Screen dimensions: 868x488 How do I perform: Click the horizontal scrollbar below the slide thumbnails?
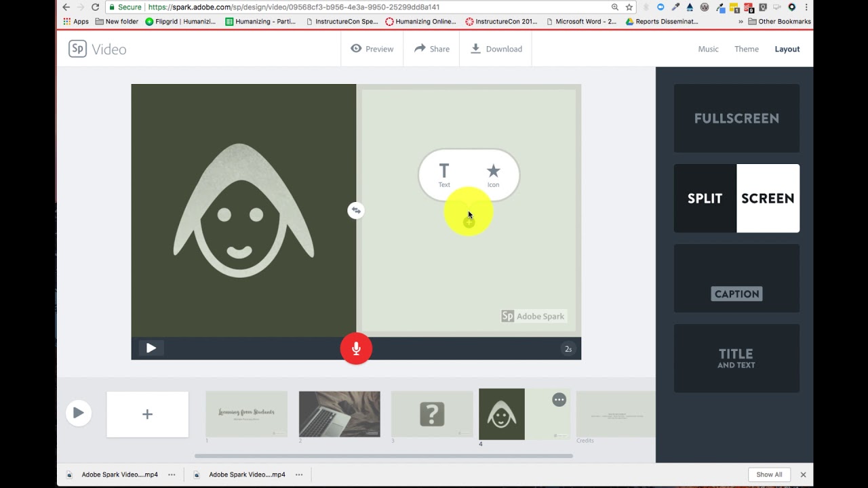pyautogui.click(x=383, y=456)
